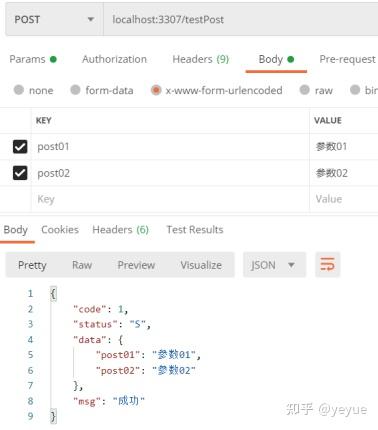378x430 pixels.
Task: Switch response view to Raw
Action: coord(82,265)
